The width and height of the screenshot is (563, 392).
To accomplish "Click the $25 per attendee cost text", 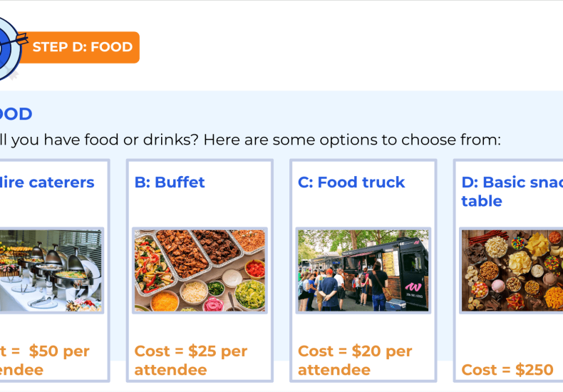I will click(191, 361).
